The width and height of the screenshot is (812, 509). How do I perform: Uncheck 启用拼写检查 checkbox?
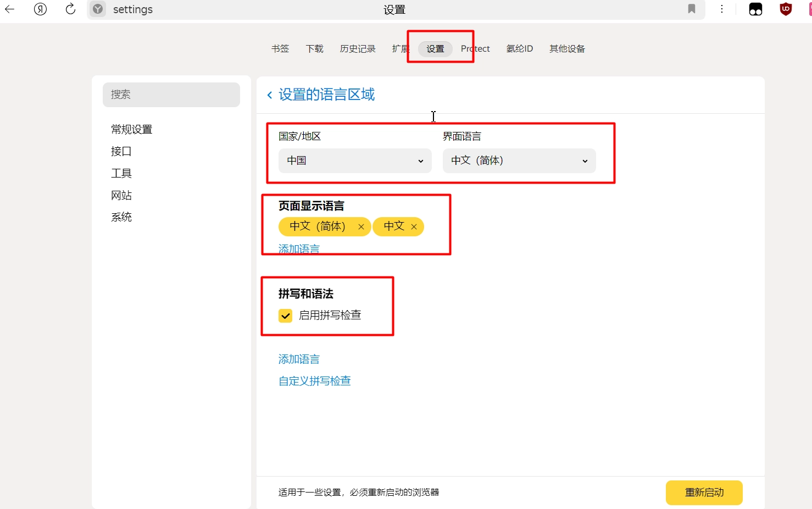(286, 316)
